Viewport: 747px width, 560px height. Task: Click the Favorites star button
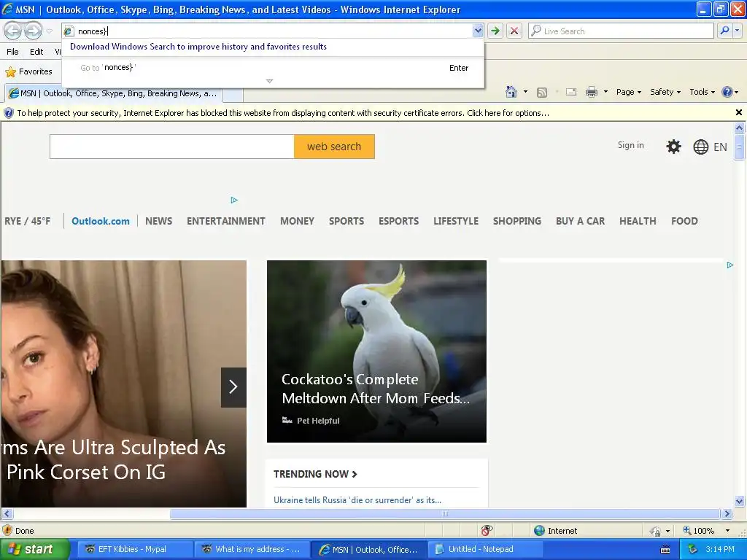28,71
